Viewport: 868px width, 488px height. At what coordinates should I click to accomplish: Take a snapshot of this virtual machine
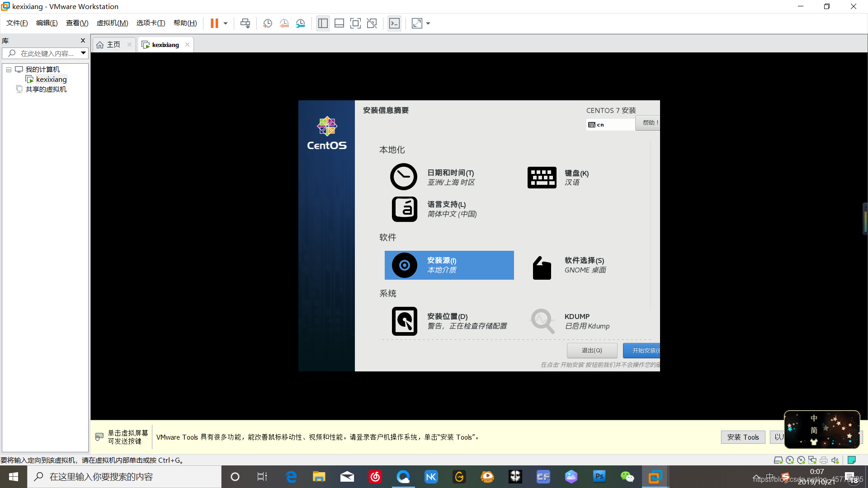point(268,23)
